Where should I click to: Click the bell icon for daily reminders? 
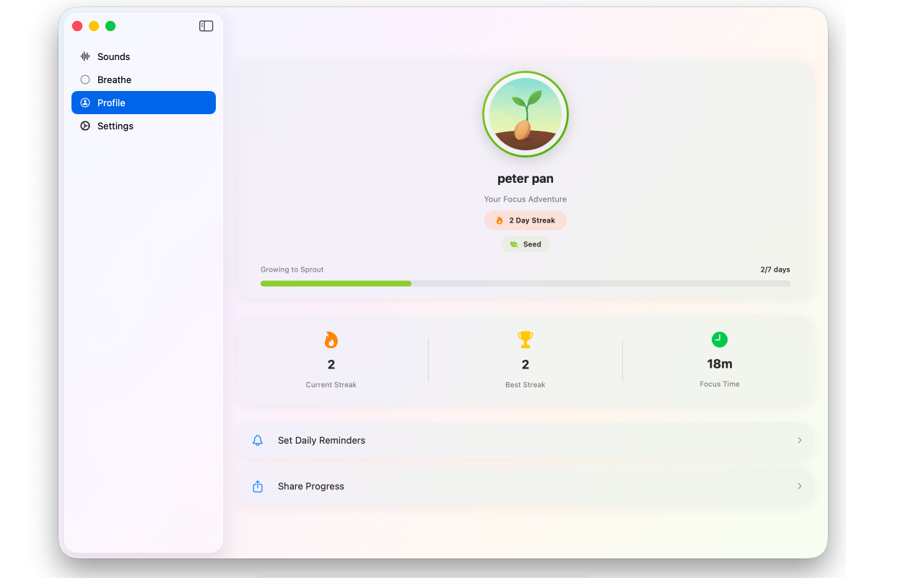point(258,440)
